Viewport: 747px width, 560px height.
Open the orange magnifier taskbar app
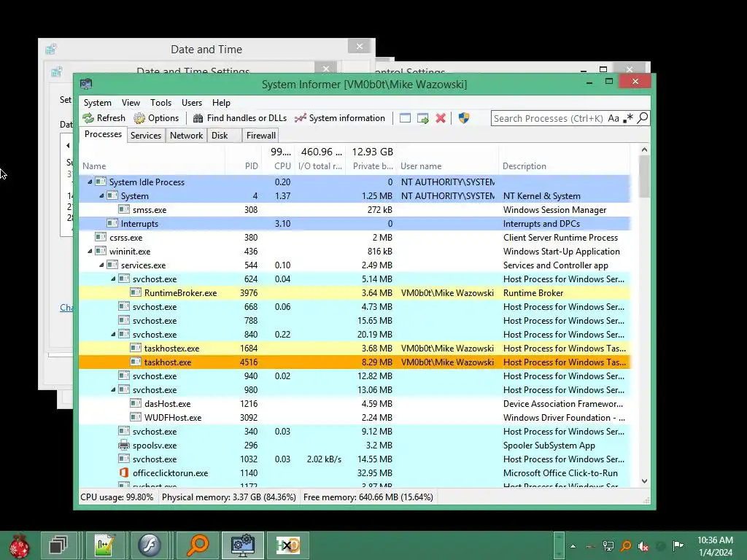[198, 545]
